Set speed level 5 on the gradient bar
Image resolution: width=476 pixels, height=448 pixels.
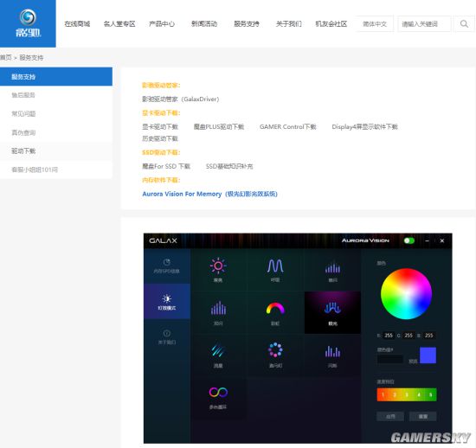point(430,394)
